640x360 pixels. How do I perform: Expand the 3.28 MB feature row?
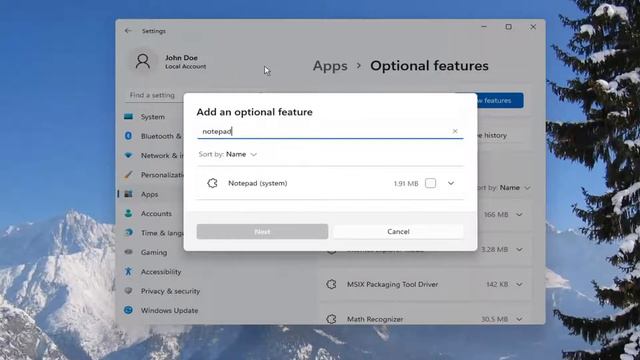pos(519,249)
